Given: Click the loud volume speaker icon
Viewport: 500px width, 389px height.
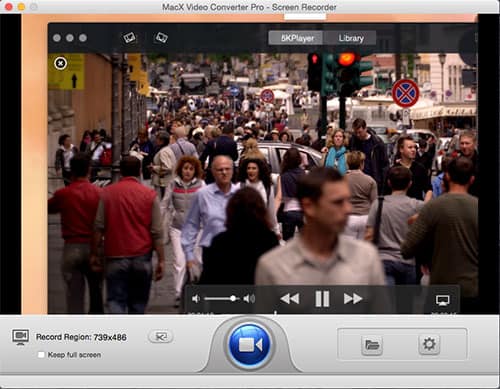Looking at the screenshot, I should pos(249,299).
